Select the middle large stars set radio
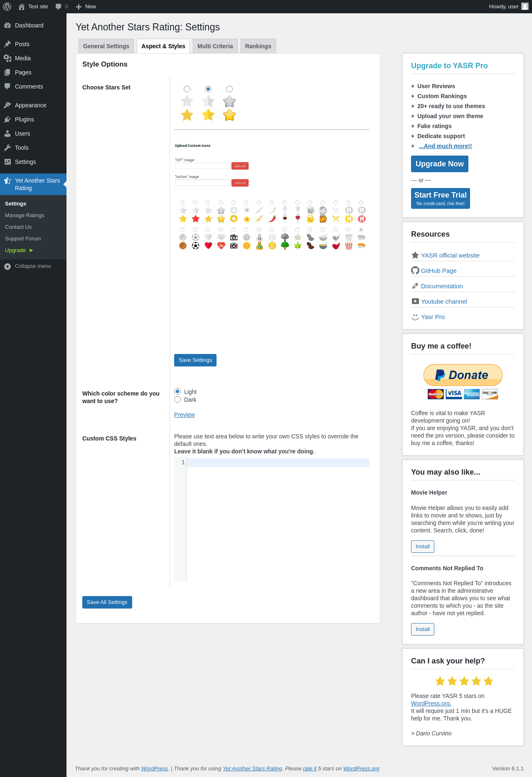 point(208,89)
